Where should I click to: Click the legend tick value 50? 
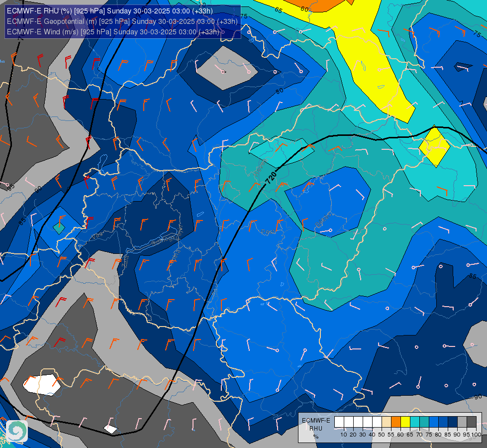click(x=382, y=435)
